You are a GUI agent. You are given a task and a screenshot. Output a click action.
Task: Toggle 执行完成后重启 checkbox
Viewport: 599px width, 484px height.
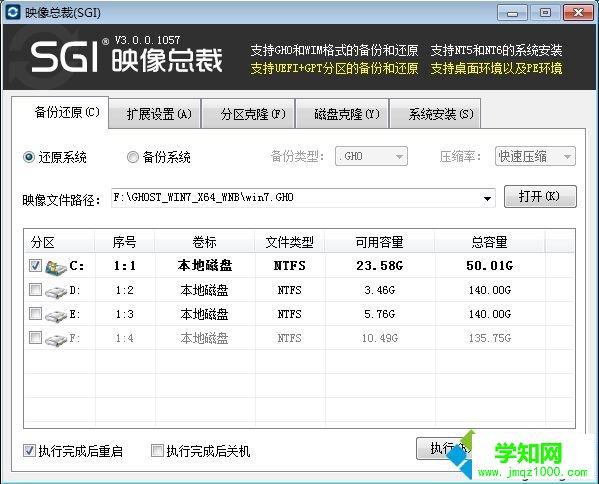(29, 451)
